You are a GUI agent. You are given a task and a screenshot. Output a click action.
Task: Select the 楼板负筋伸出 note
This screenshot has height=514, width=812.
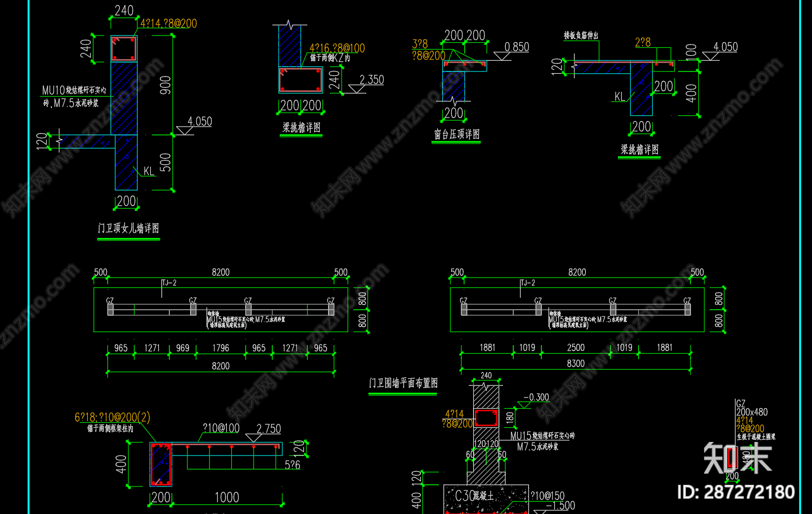coord(581,35)
